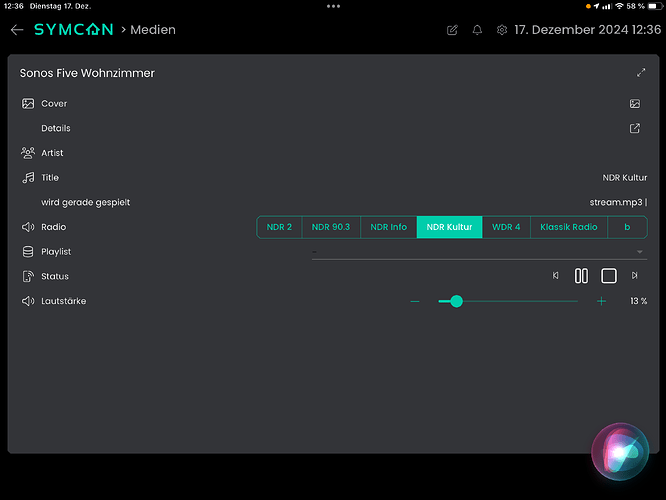Click the Status device icon
The width and height of the screenshot is (666, 500).
28,276
